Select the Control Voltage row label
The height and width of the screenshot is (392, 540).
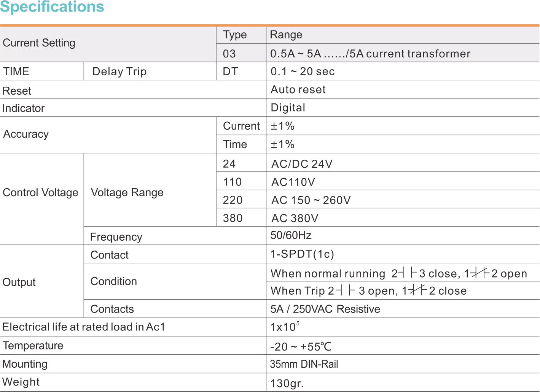[x=40, y=192]
